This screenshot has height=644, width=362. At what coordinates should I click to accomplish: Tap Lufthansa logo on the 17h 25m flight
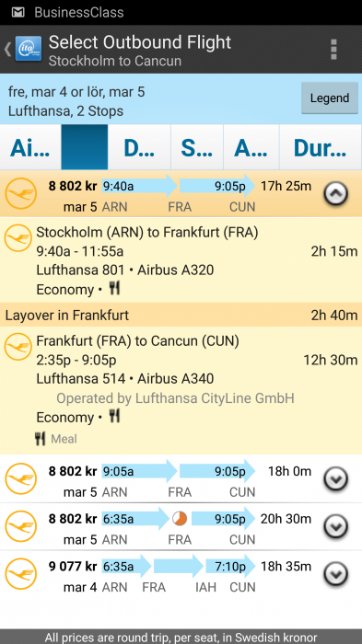pyautogui.click(x=20, y=193)
